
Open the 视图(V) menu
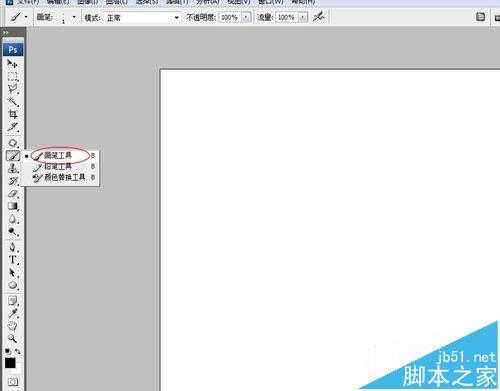(239, 2)
